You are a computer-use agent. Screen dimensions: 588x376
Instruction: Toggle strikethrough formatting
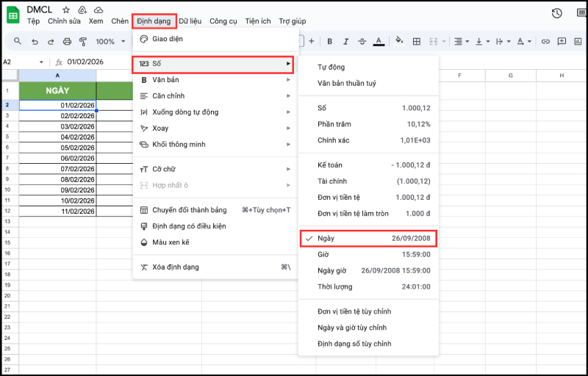point(362,42)
